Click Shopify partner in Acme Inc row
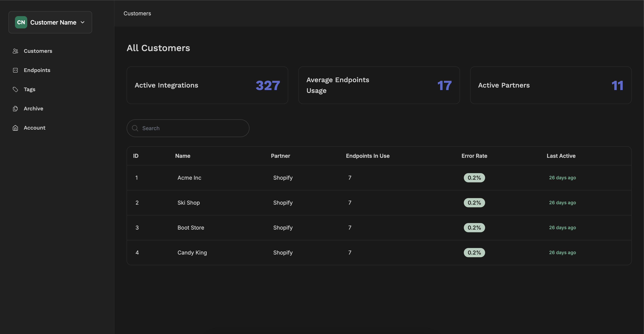This screenshot has height=334, width=644. [283, 178]
